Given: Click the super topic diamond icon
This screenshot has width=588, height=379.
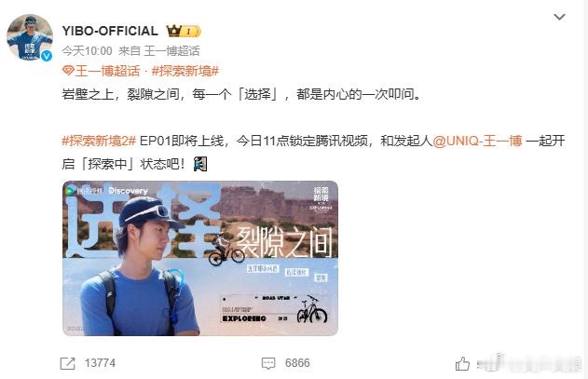Looking at the screenshot, I should point(68,71).
